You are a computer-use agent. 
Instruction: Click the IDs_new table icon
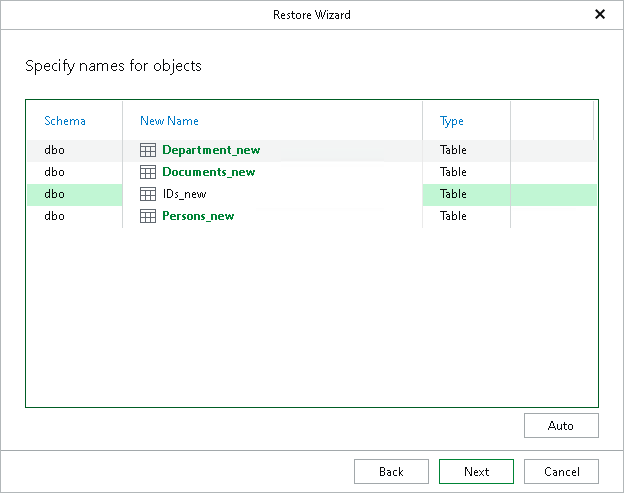tap(147, 194)
